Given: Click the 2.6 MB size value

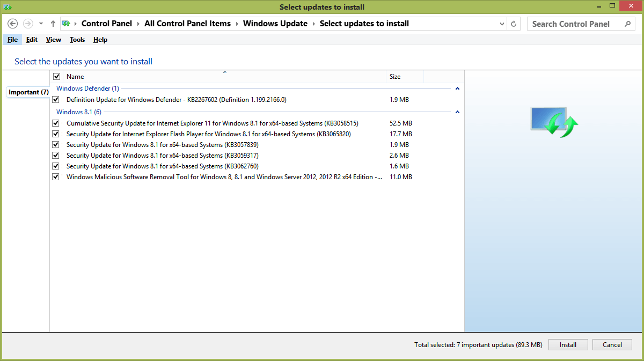Looking at the screenshot, I should tap(399, 156).
